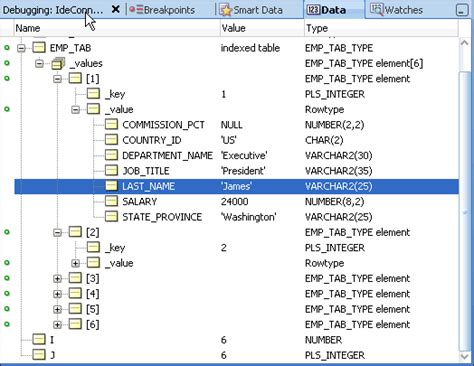Click the _key icon under [1]

[93, 94]
